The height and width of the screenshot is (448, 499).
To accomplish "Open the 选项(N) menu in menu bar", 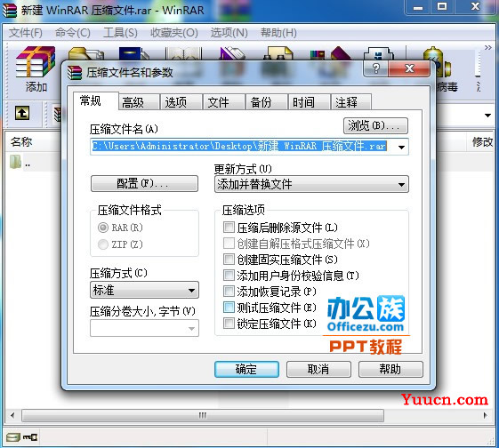I will (229, 33).
